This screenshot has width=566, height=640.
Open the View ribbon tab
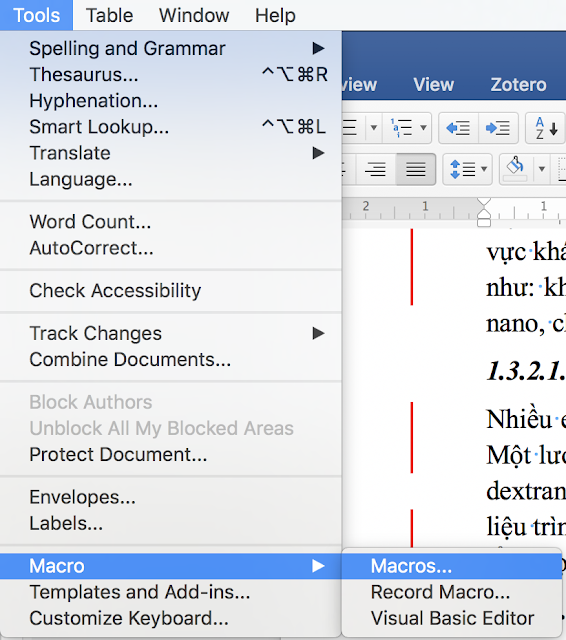(x=433, y=84)
